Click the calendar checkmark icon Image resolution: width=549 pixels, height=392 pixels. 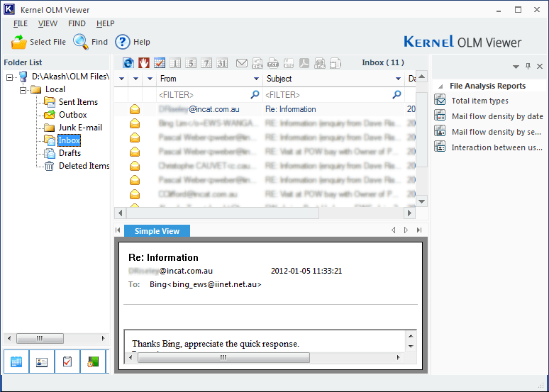160,63
